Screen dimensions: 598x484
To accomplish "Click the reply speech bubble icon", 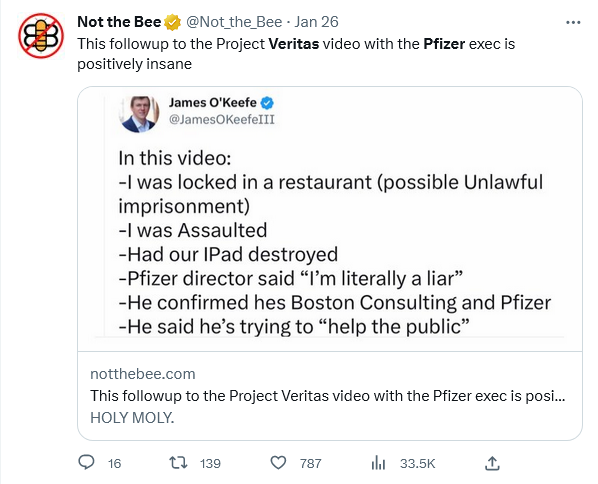I will pyautogui.click(x=86, y=463).
